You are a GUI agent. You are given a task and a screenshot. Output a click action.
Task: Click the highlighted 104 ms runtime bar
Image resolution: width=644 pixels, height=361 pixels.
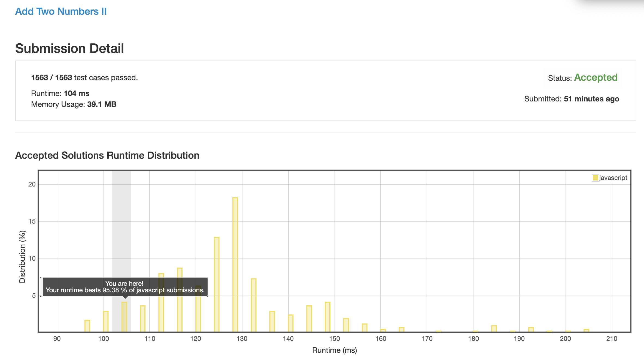point(124,317)
